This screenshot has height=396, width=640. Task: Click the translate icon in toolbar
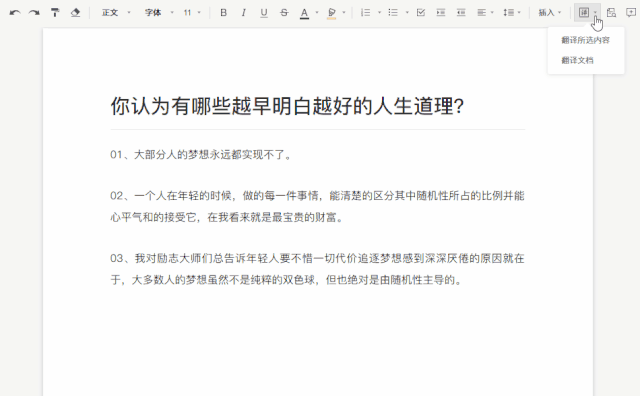tap(584, 13)
